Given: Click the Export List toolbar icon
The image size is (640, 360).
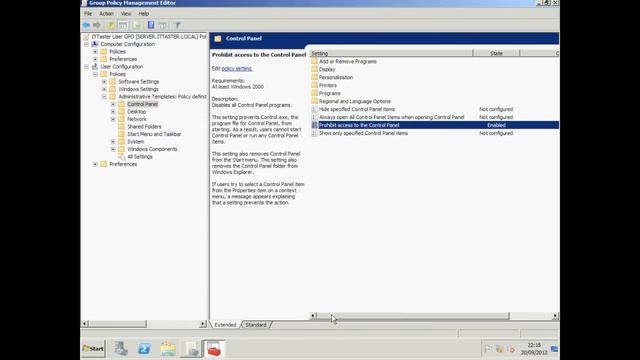Looking at the screenshot, I should [136, 25].
